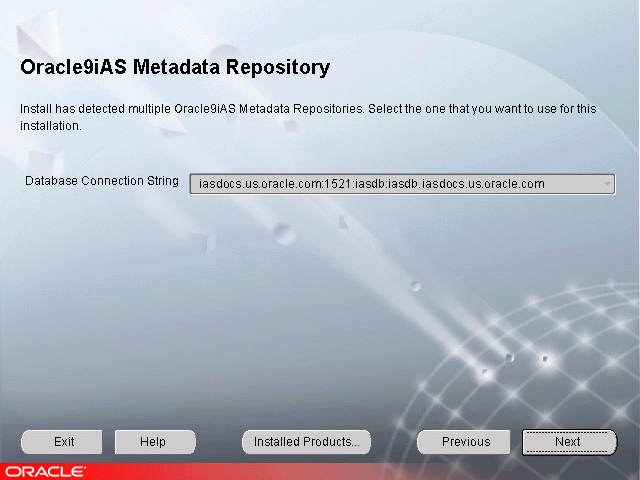Click the multiple repositories detected instruction text

[x=308, y=118]
